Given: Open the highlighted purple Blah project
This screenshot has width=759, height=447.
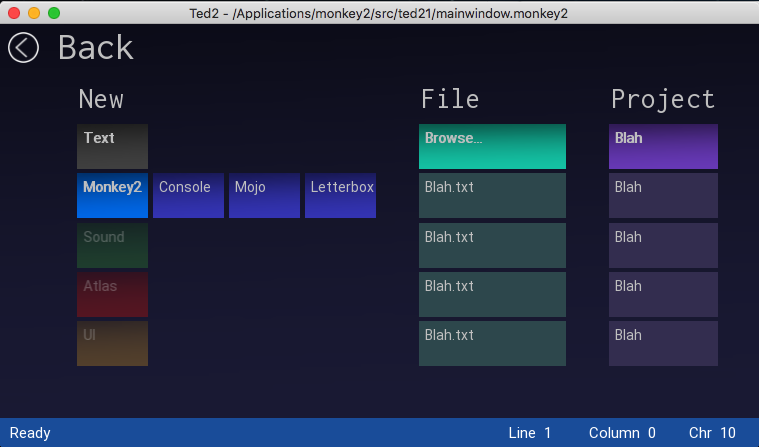Looking at the screenshot, I should 663,146.
